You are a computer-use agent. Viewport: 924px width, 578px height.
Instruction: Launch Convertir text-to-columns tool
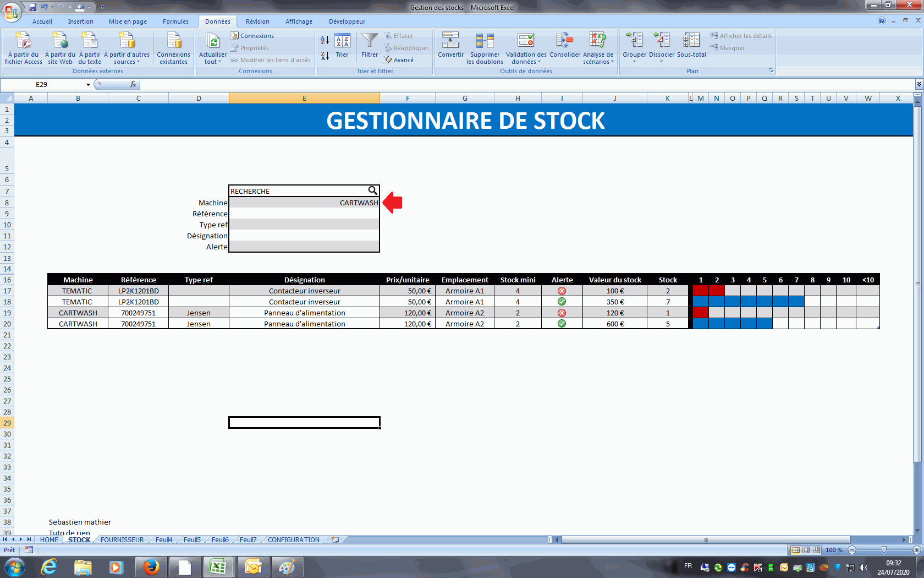click(x=450, y=46)
